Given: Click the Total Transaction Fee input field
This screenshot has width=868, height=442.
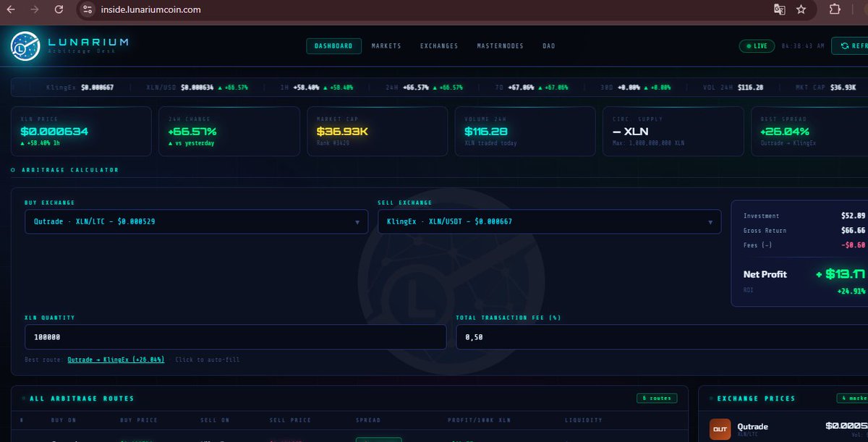Looking at the screenshot, I should point(662,337).
